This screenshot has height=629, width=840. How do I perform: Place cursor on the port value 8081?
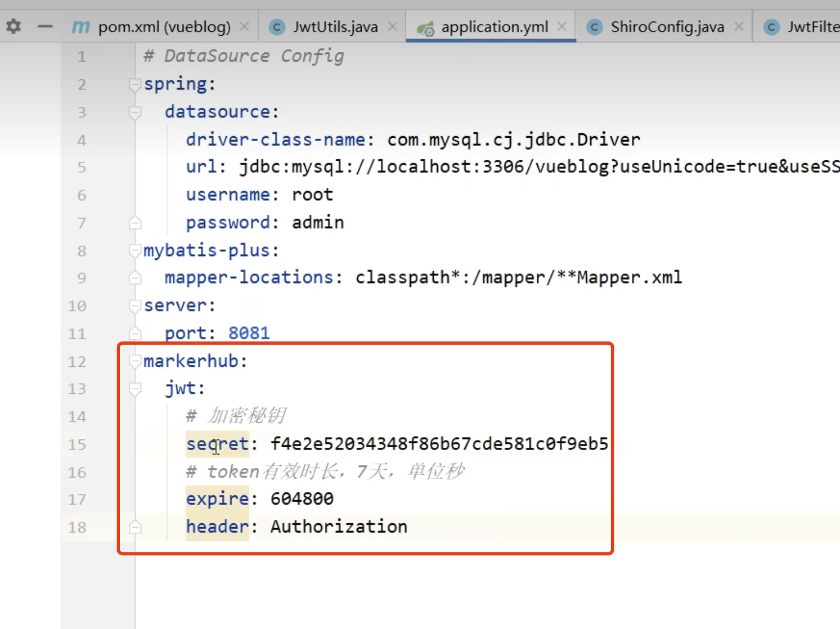coord(249,333)
